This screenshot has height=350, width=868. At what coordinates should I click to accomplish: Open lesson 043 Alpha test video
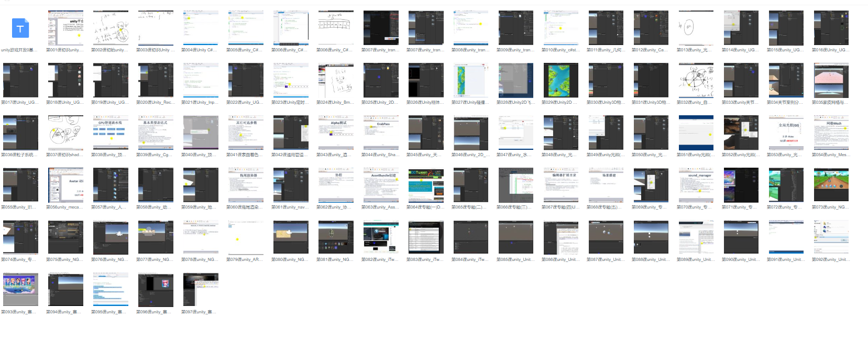(x=336, y=133)
